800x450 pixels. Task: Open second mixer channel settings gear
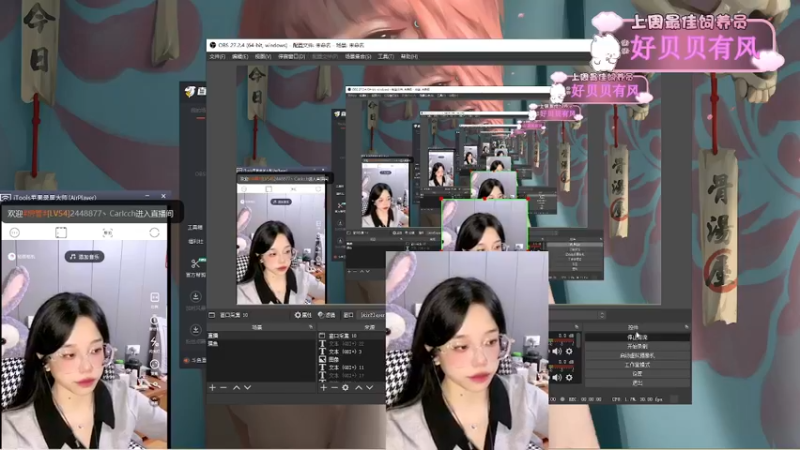(569, 378)
